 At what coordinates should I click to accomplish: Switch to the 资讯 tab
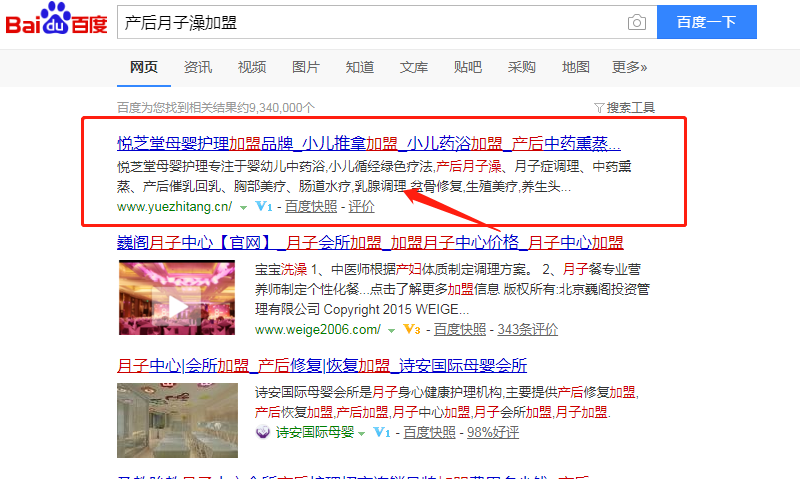pyautogui.click(x=197, y=67)
